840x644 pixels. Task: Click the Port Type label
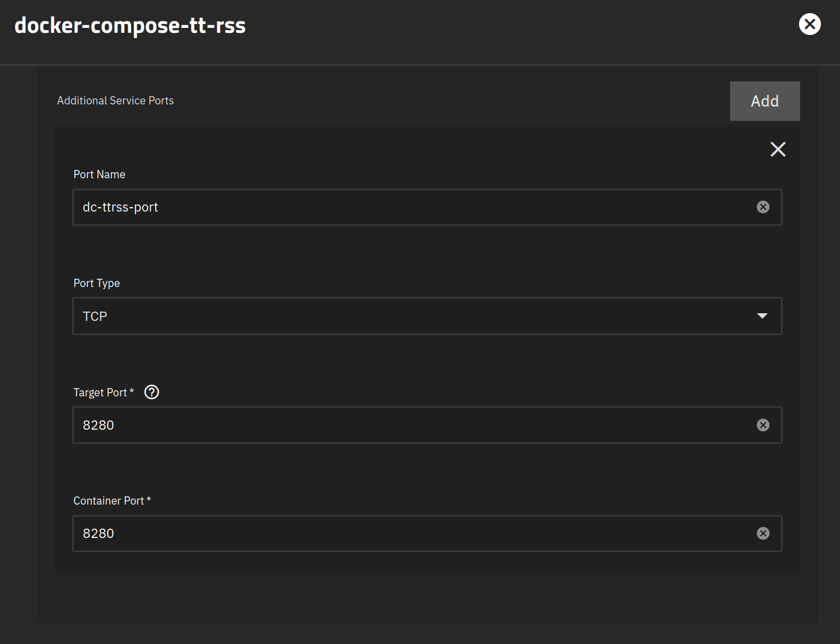click(97, 283)
